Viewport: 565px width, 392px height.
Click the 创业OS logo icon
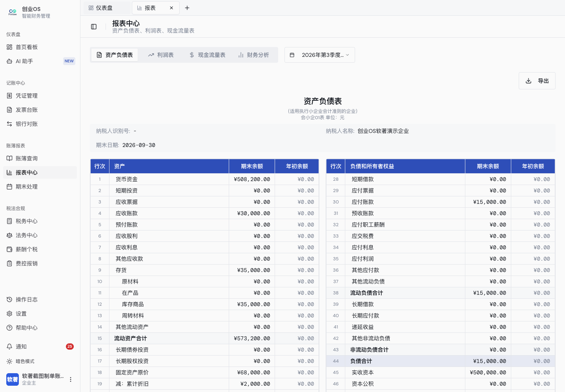coord(13,12)
